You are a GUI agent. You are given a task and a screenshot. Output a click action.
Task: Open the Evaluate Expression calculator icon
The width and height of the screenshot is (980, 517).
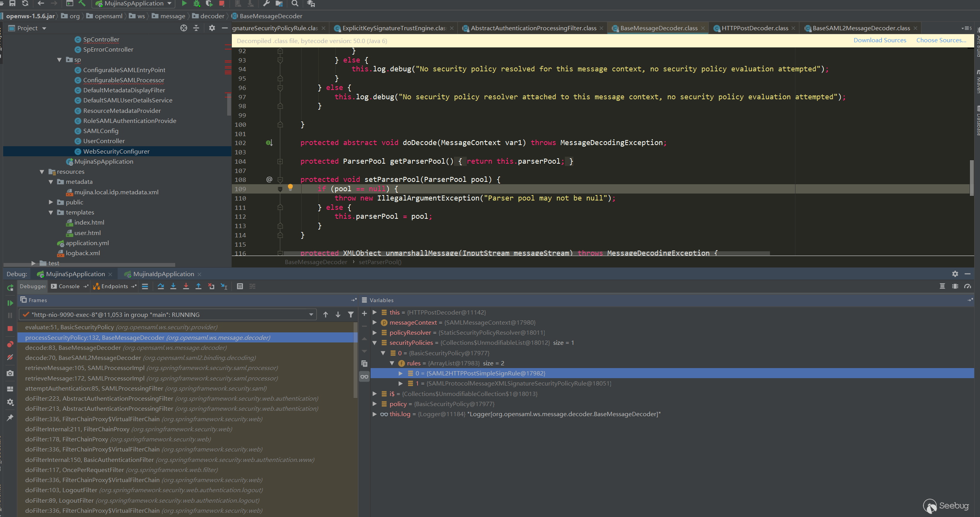[240, 286]
